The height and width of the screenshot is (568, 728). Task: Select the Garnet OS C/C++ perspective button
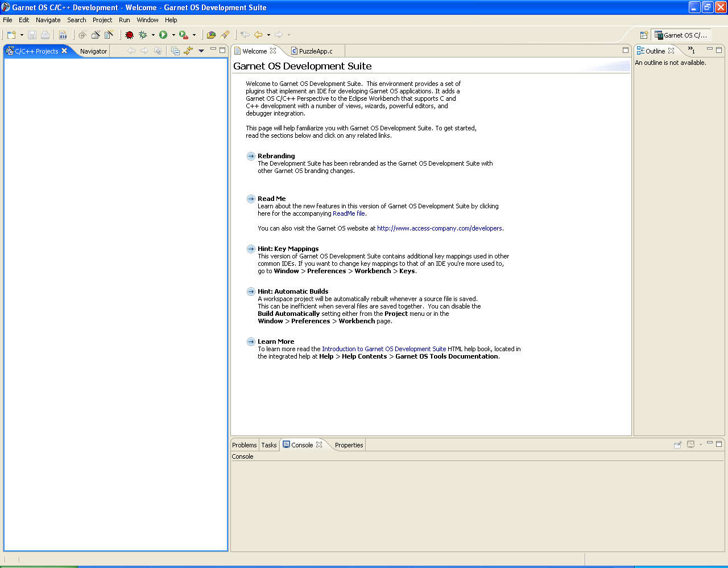tap(681, 35)
